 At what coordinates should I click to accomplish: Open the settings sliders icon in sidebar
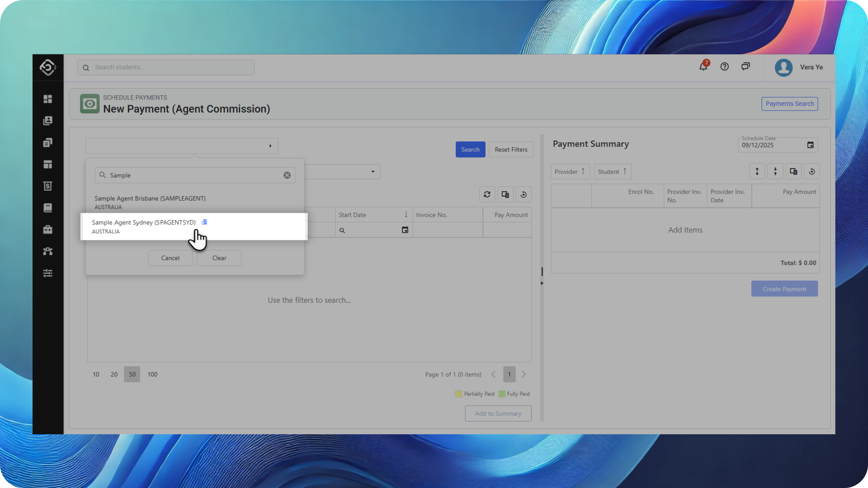pyautogui.click(x=47, y=273)
